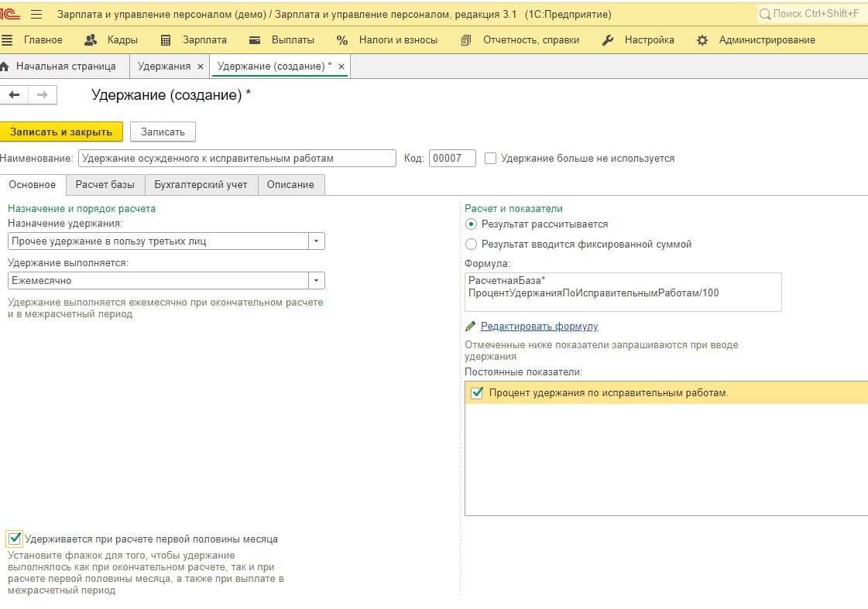Go back with the left arrow button
Image resolution: width=868 pixels, height=609 pixels.
click(14, 95)
